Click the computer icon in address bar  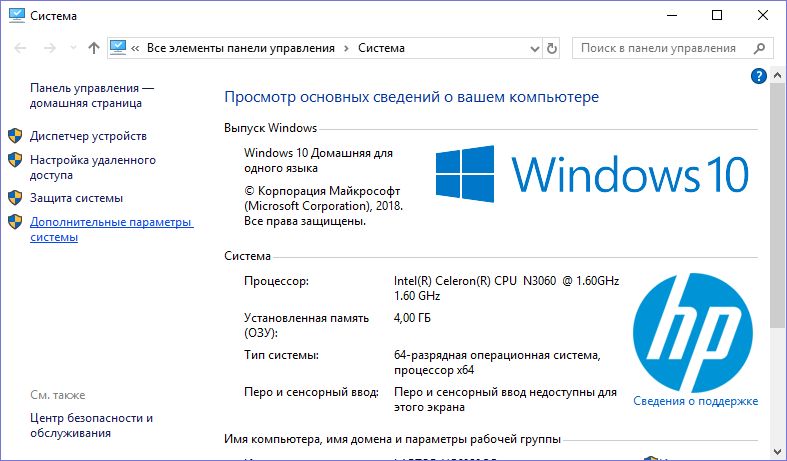[118, 48]
